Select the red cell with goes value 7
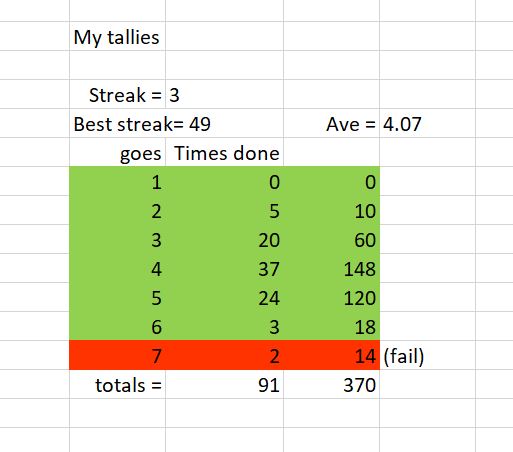The height and width of the screenshot is (452, 513). click(x=117, y=355)
